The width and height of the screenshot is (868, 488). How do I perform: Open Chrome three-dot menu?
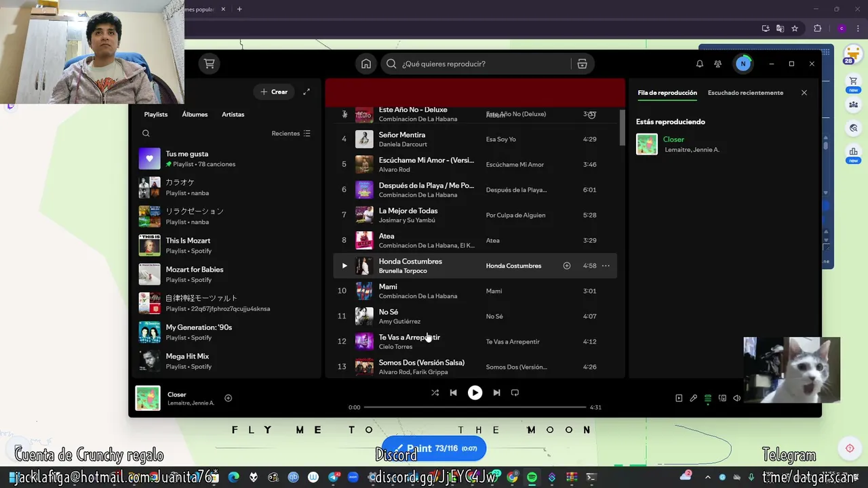click(x=858, y=28)
